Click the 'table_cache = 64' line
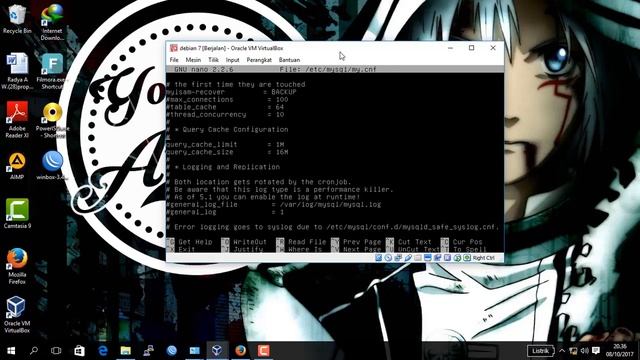Viewport: 640px width, 360px height. click(x=225, y=107)
